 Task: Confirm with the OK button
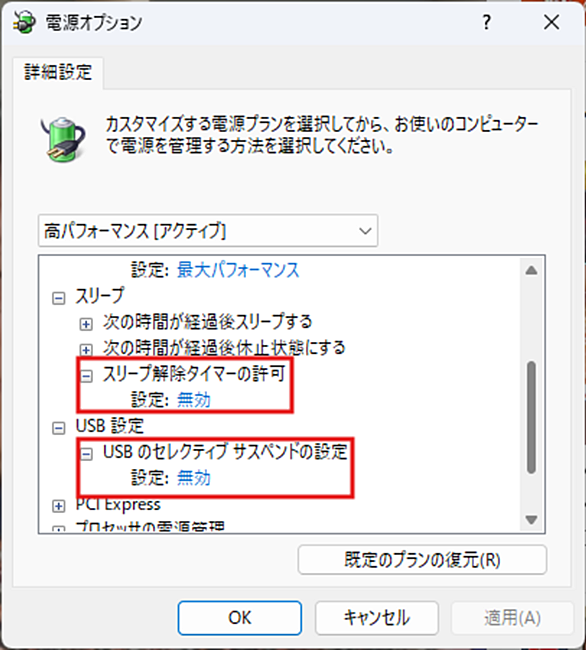240,618
